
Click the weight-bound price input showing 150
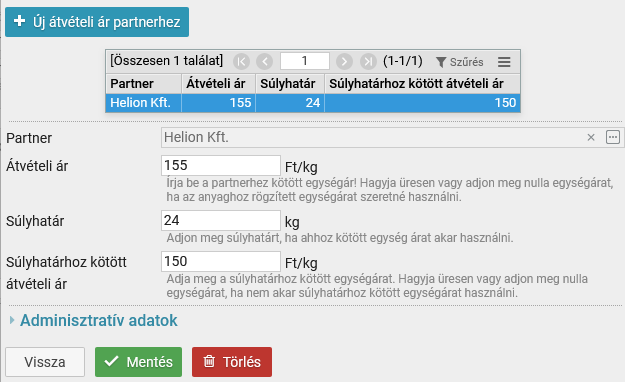coord(221,262)
